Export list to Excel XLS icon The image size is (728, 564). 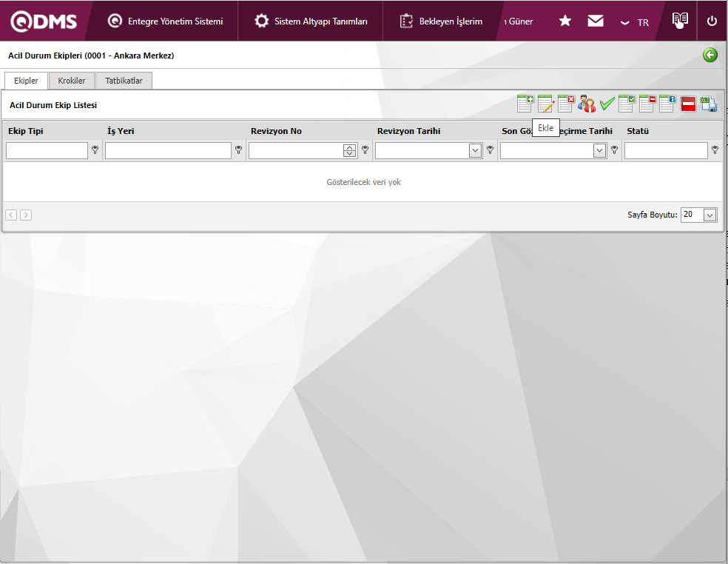coord(709,104)
